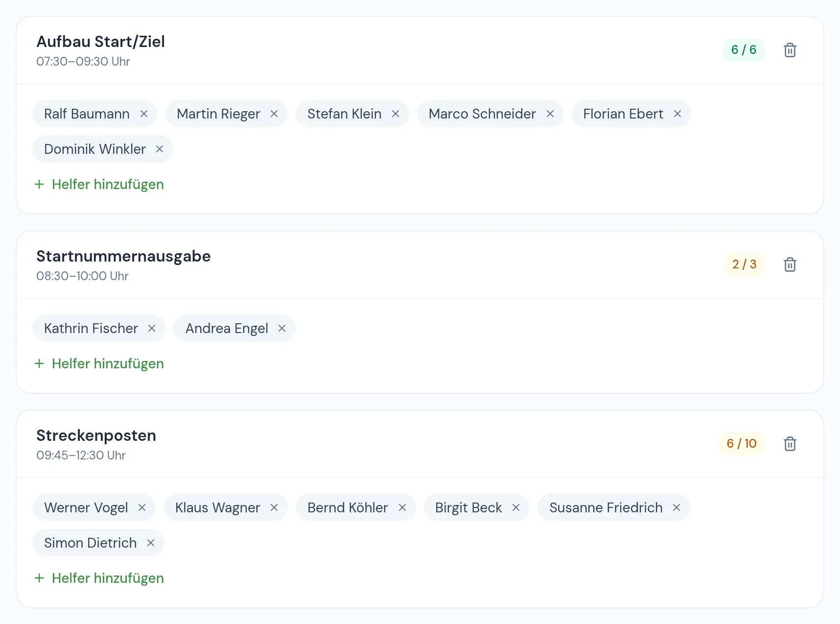Remove Marco Schneider helper chip
The width and height of the screenshot is (840, 624).
pos(550,114)
